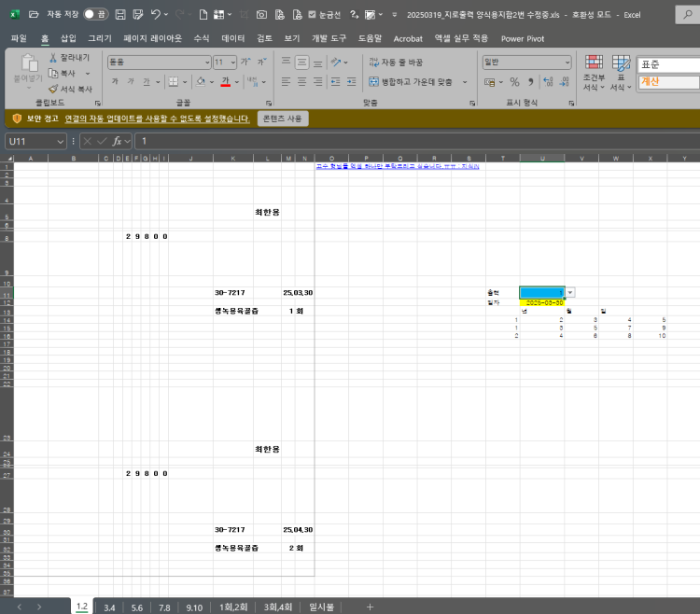700x614 pixels.
Task: Click the Merge and Center (병합하고 가운데 맞춤) icon
Action: tap(373, 82)
